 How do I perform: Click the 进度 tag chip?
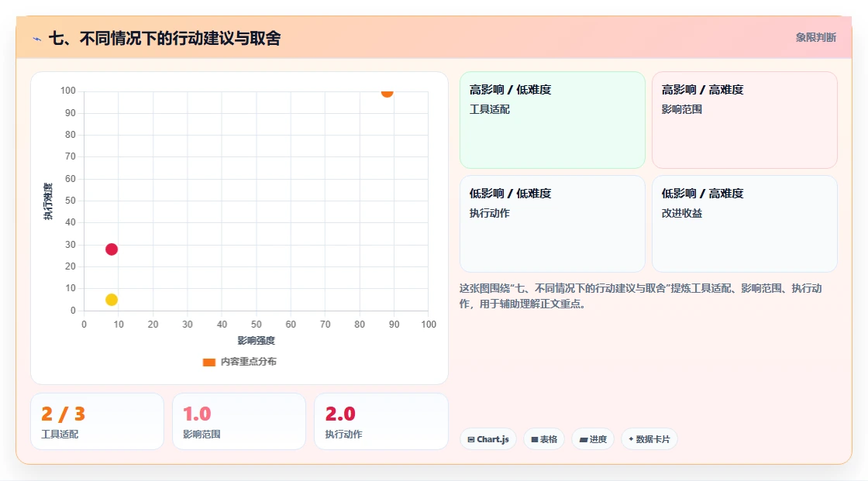[x=593, y=439]
